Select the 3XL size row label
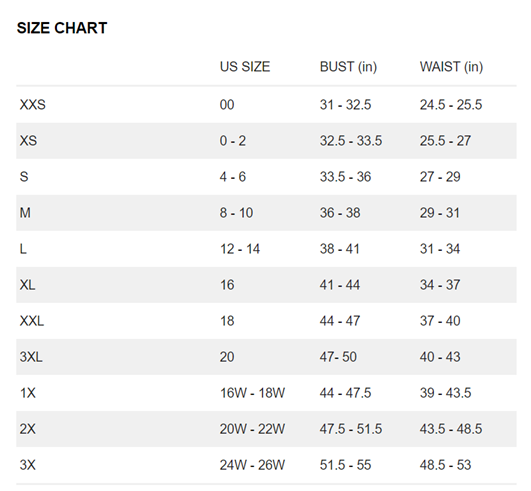 point(31,357)
